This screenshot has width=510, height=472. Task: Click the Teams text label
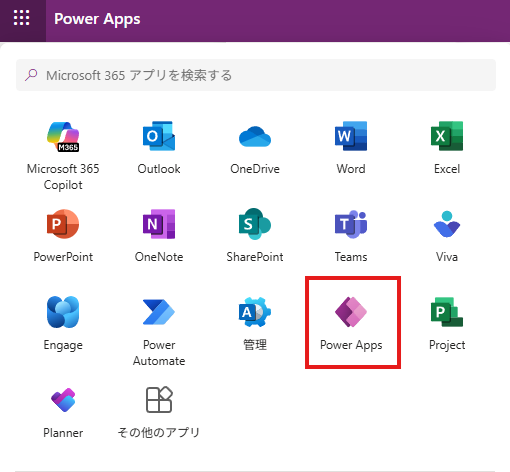pos(351,257)
